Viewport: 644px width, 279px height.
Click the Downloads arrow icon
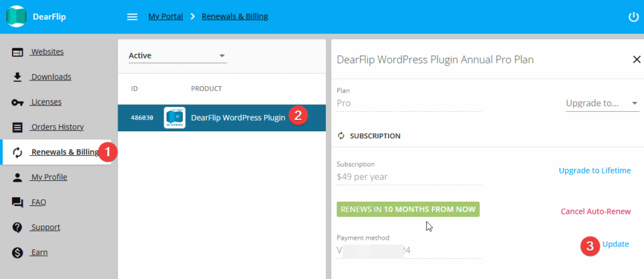18,77
